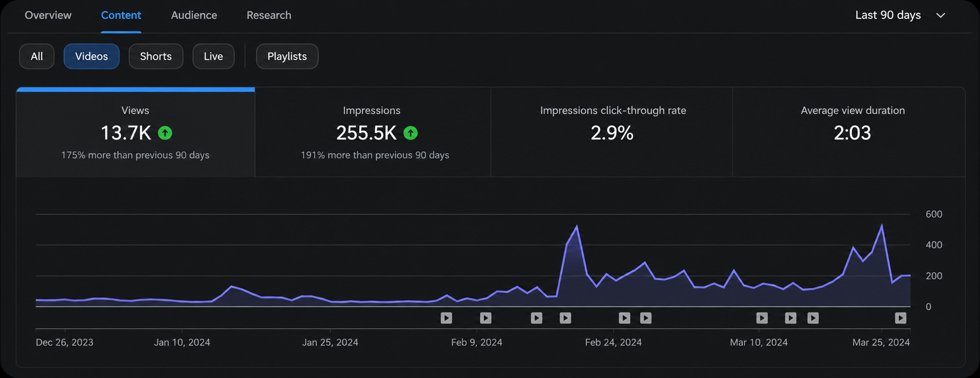This screenshot has height=378, width=980.
Task: Click the green up arrow beside 13.7K
Action: pyautogui.click(x=165, y=133)
